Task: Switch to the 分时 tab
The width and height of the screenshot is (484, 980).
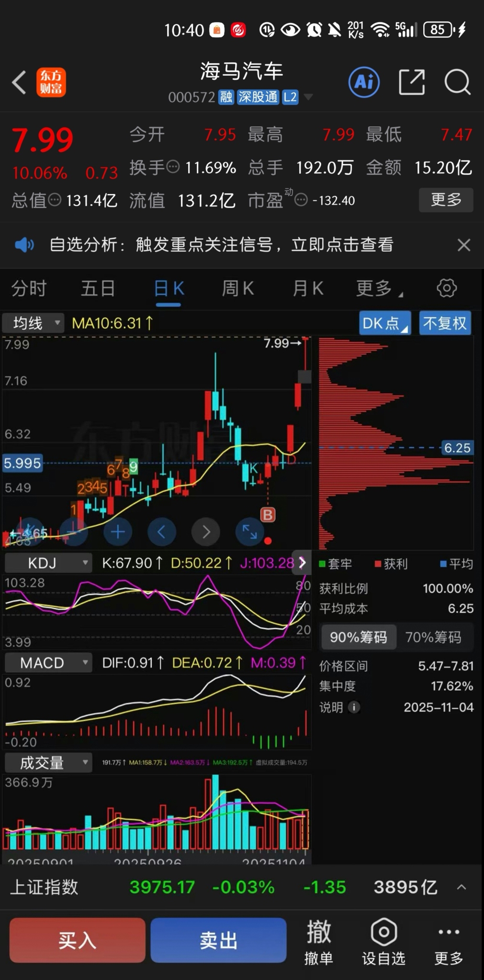Action: [29, 288]
